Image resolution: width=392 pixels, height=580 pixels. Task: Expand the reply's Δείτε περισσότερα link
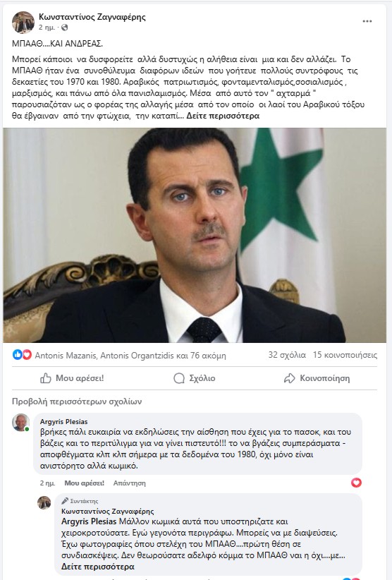point(98,567)
